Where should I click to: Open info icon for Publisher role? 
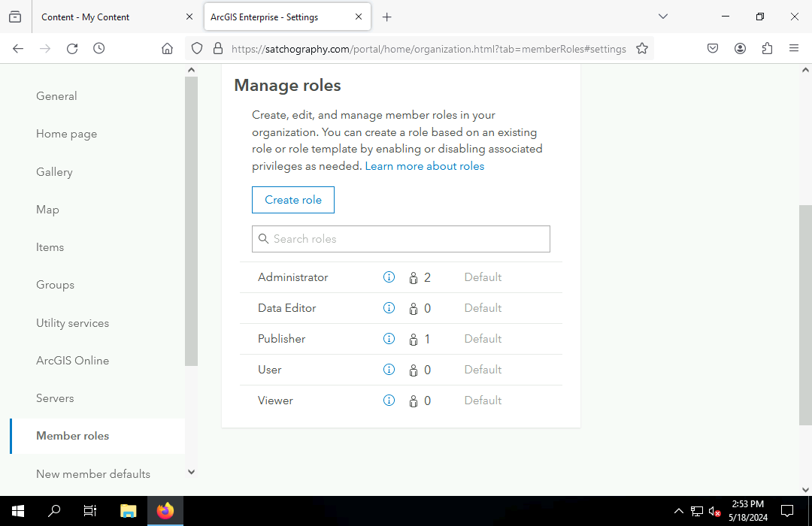pyautogui.click(x=389, y=339)
